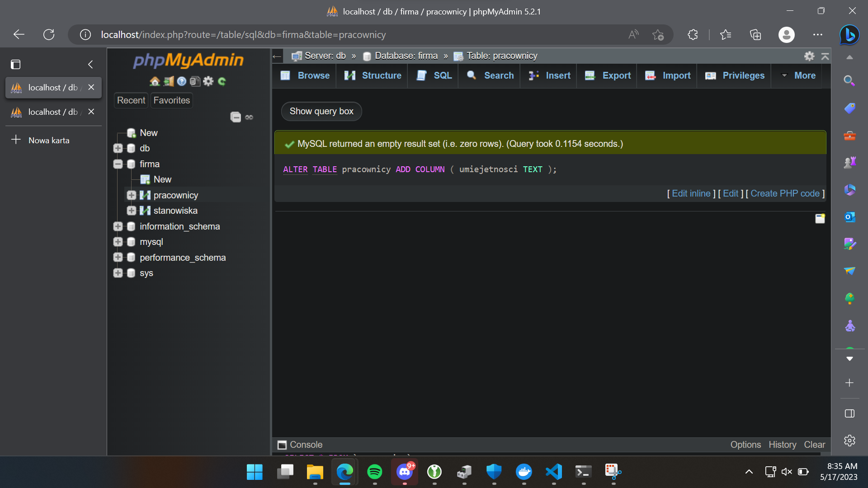
Task: Open the Edge profile avatar
Action: pyautogui.click(x=787, y=35)
